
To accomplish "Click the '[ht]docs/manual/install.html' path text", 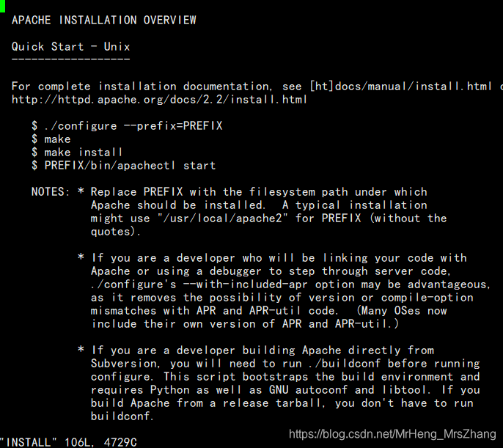I will (x=400, y=87).
